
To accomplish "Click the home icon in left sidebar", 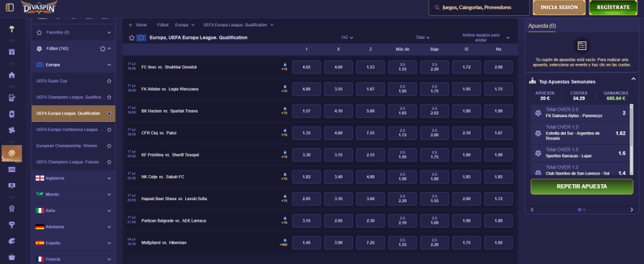I will click(11, 74).
